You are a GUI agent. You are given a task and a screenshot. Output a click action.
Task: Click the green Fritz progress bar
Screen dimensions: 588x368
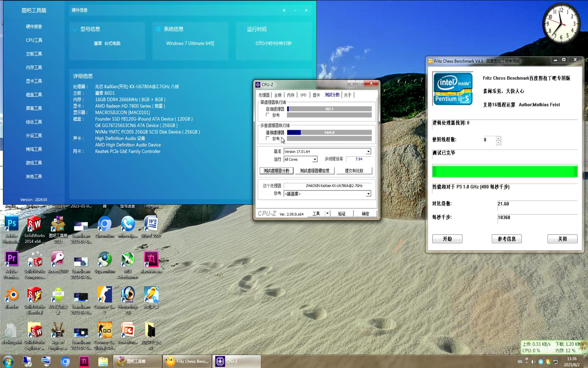505,171
